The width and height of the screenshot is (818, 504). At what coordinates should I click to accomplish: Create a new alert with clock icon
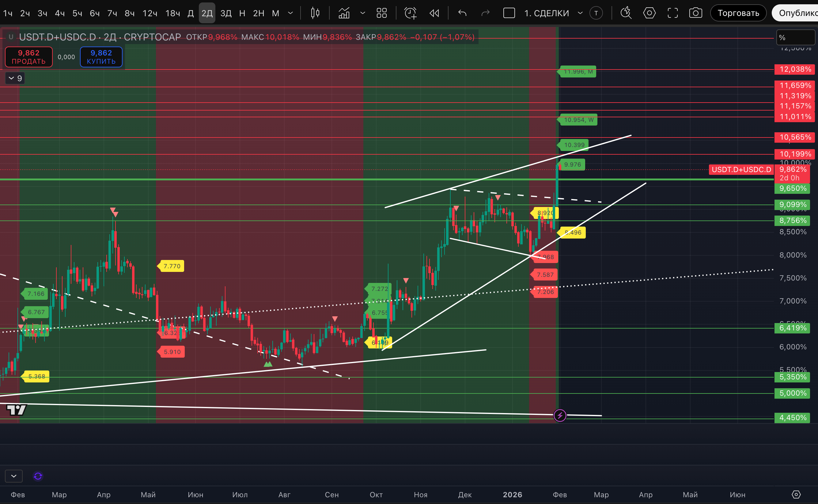[x=410, y=13]
